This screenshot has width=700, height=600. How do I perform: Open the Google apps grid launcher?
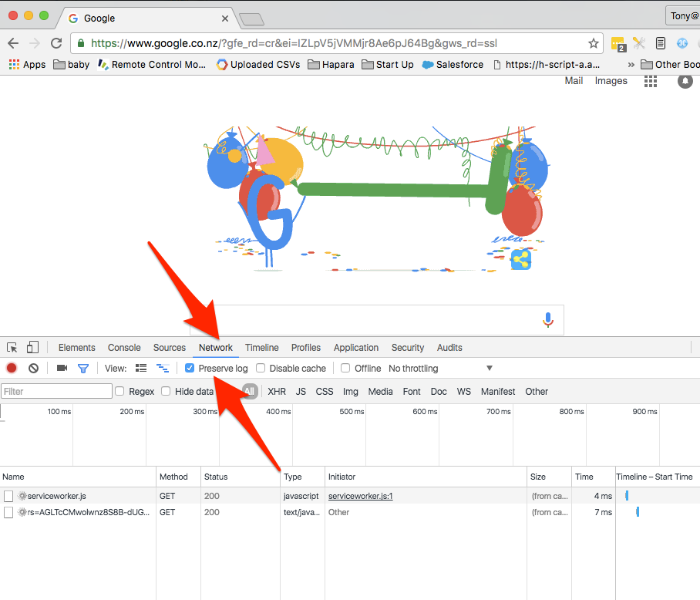tap(651, 81)
